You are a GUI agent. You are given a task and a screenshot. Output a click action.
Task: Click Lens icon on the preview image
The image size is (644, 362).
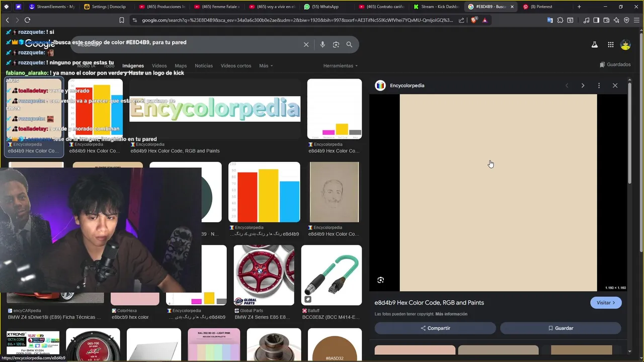380,280
